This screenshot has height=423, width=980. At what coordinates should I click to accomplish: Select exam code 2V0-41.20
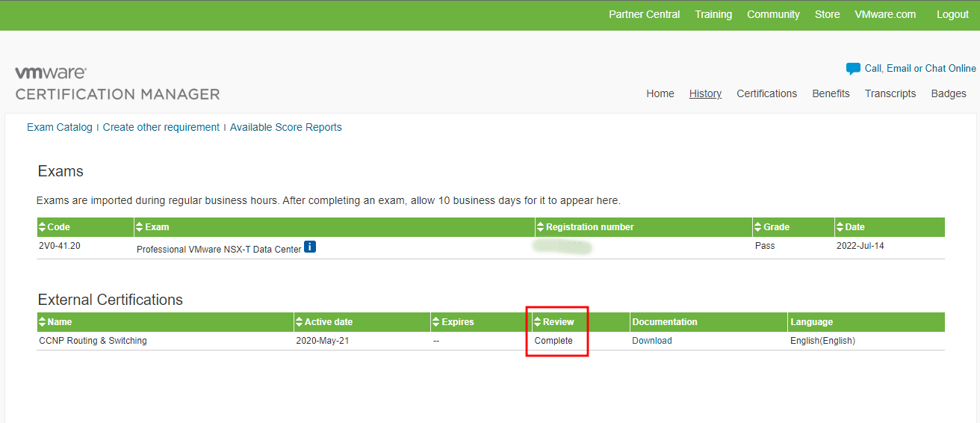click(x=60, y=246)
